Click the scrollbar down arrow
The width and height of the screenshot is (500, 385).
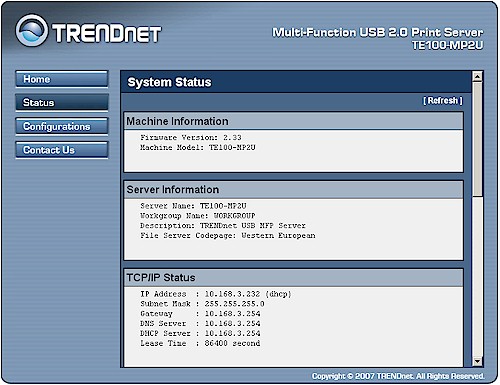pyautogui.click(x=478, y=361)
